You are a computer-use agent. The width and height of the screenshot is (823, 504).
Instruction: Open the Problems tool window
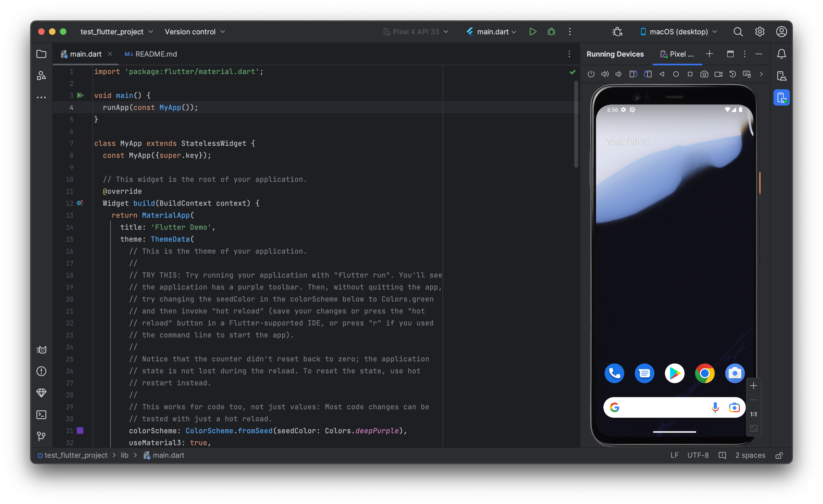(x=41, y=371)
